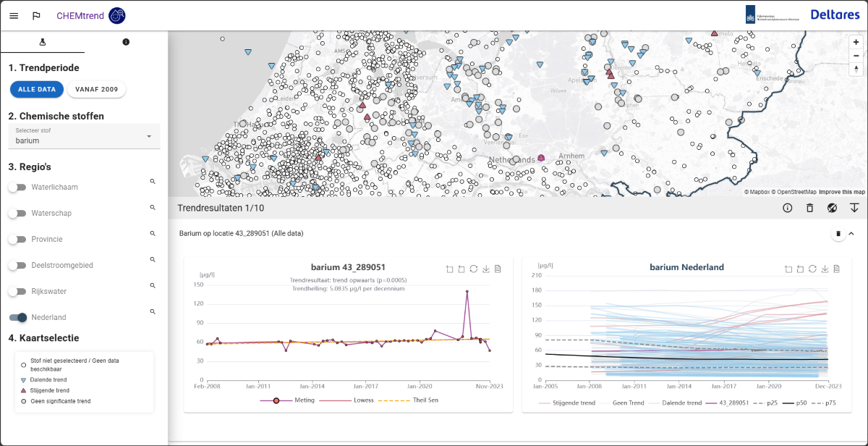The height and width of the screenshot is (446, 868).
Task: Click download arrow in Trendresultaten bar
Action: click(854, 209)
